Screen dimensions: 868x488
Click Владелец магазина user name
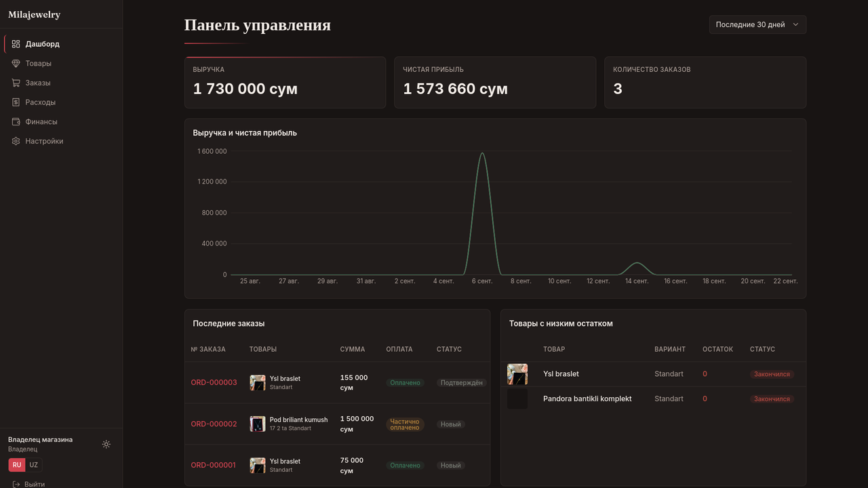pos(40,439)
